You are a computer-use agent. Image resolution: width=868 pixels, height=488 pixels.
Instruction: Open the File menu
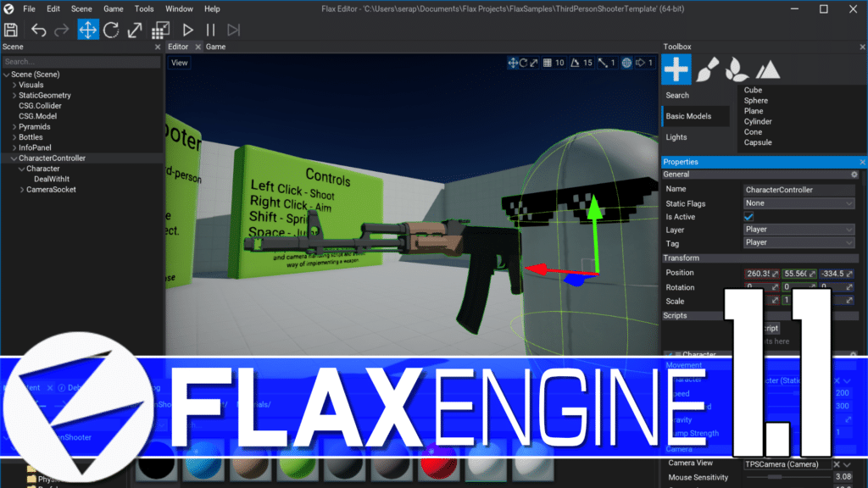tap(29, 8)
